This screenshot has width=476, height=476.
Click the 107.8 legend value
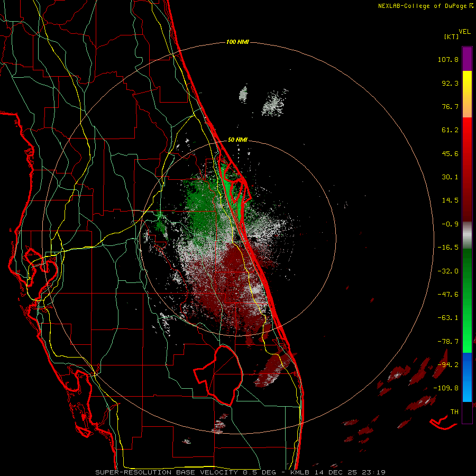point(448,59)
